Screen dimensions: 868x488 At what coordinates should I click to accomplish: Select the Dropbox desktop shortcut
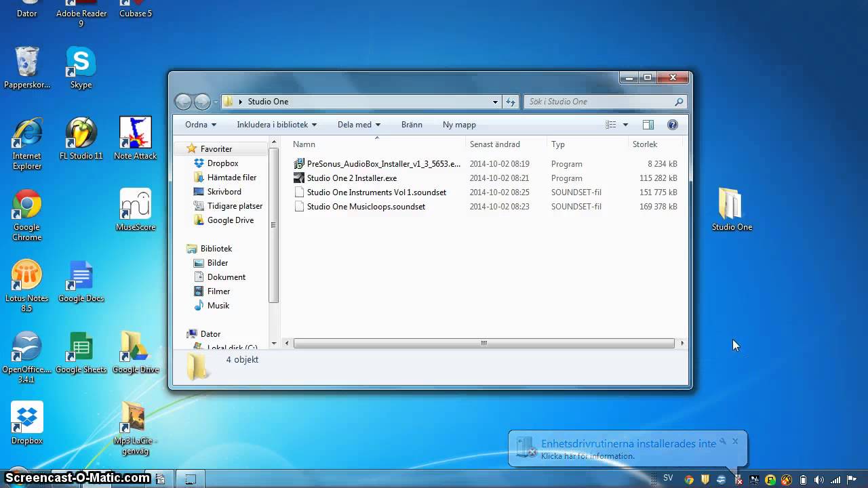[x=27, y=424]
